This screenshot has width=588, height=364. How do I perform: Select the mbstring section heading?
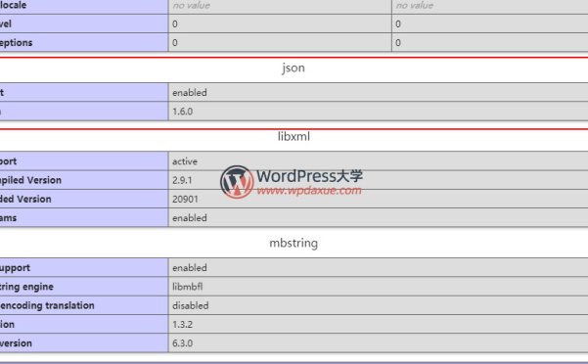click(x=294, y=244)
